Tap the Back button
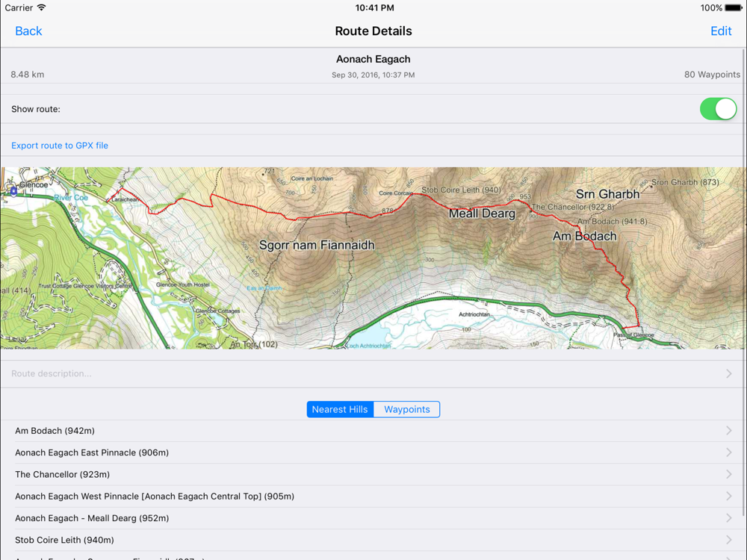This screenshot has width=747, height=560. (28, 31)
